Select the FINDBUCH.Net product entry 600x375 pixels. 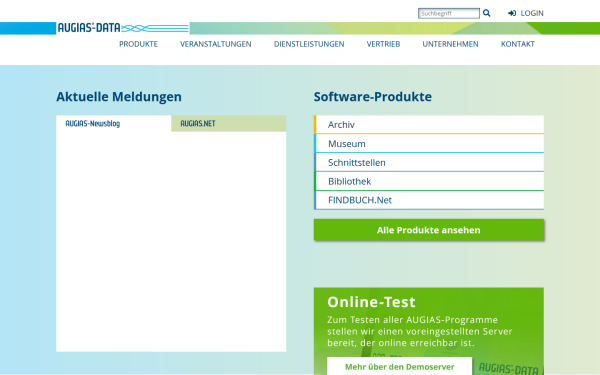(429, 200)
